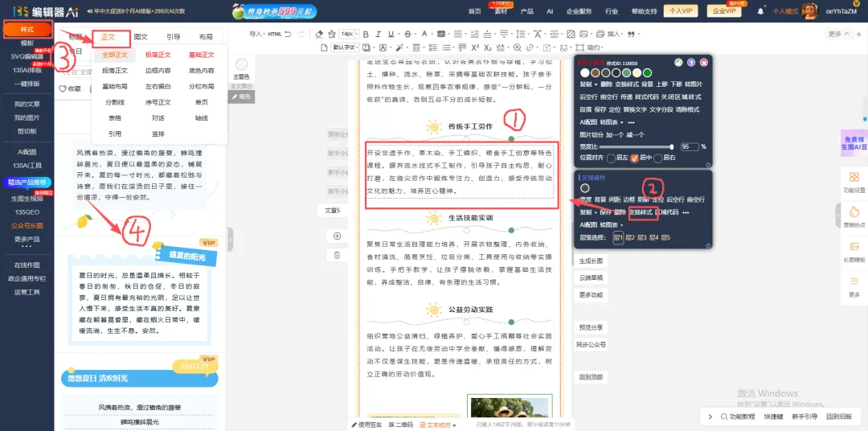Click the purple help question icon in style panel
Image resolution: width=868 pixels, height=431 pixels.
click(x=691, y=63)
